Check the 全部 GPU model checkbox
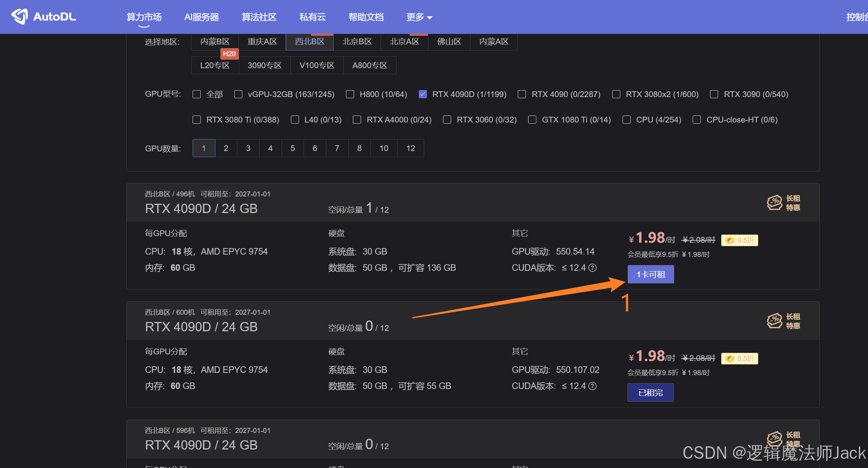This screenshot has height=468, width=868. pos(197,94)
